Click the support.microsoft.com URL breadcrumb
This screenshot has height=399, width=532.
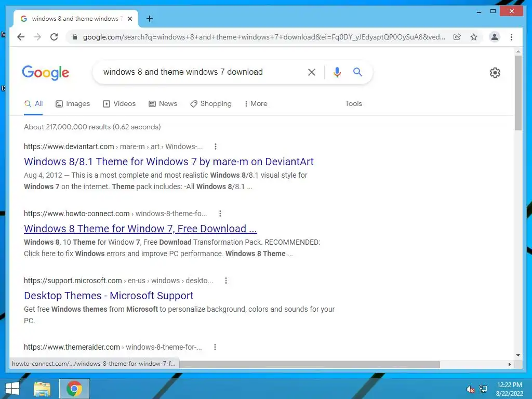click(118, 281)
